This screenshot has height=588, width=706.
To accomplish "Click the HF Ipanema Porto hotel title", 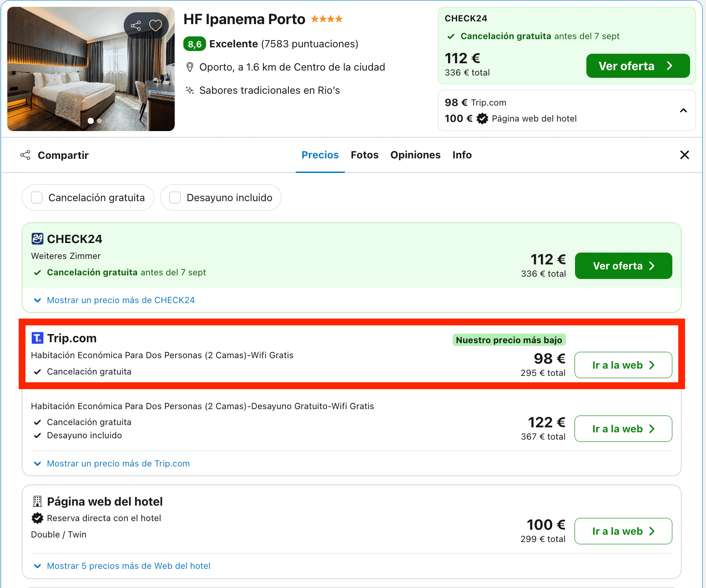I will 244,19.
